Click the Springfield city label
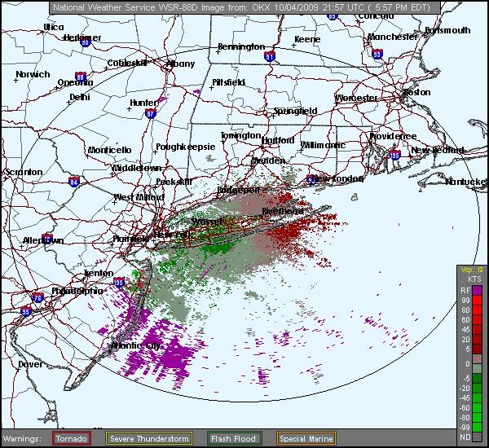This screenshot has width=489, height=448. [295, 112]
